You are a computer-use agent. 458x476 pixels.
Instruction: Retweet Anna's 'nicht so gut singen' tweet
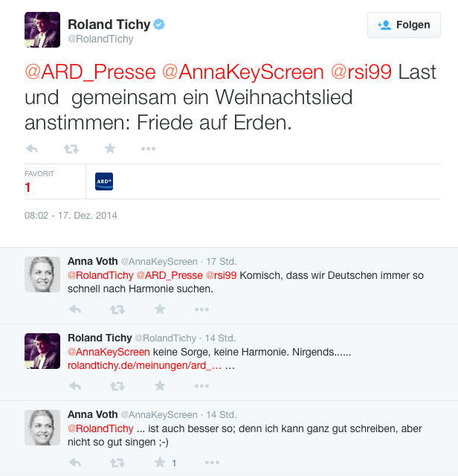click(x=117, y=463)
